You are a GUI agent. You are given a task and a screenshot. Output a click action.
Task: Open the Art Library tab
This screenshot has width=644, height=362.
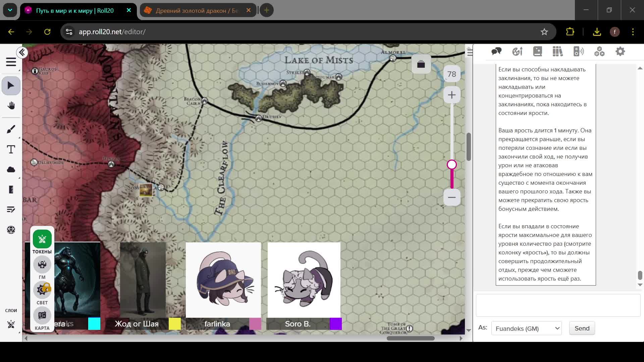pos(517,52)
